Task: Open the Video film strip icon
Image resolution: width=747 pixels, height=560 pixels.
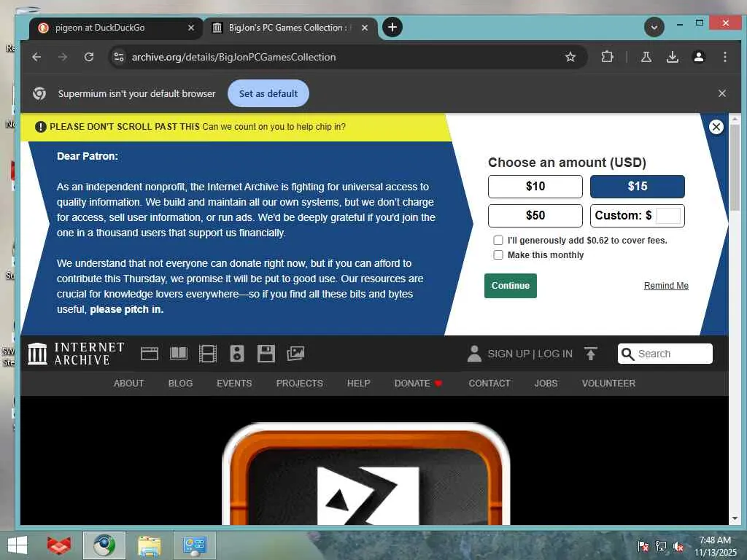Action: (208, 354)
